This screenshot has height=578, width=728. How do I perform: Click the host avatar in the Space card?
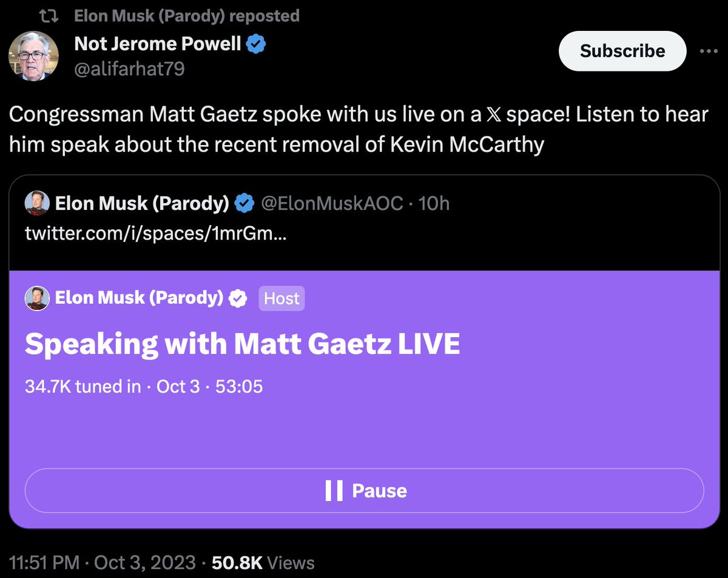click(37, 298)
